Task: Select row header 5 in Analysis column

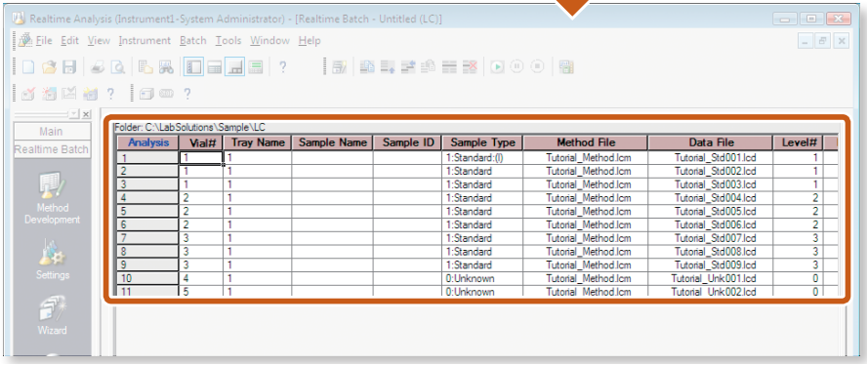Action: coord(147,211)
